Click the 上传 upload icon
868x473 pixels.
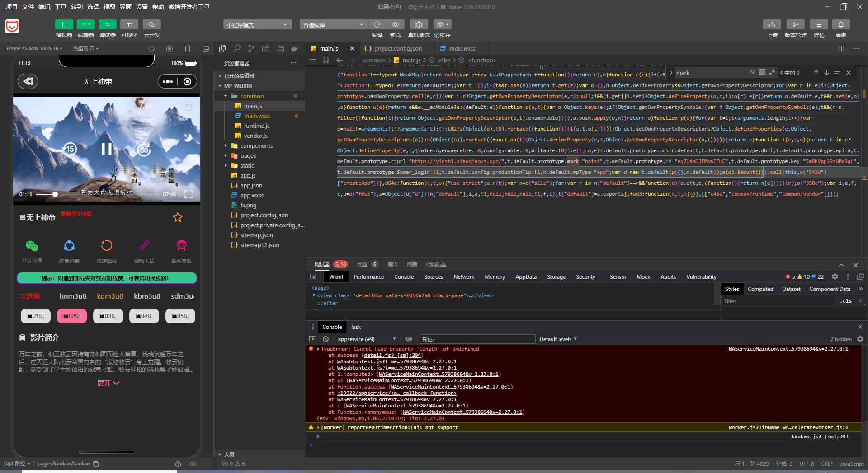[772, 24]
